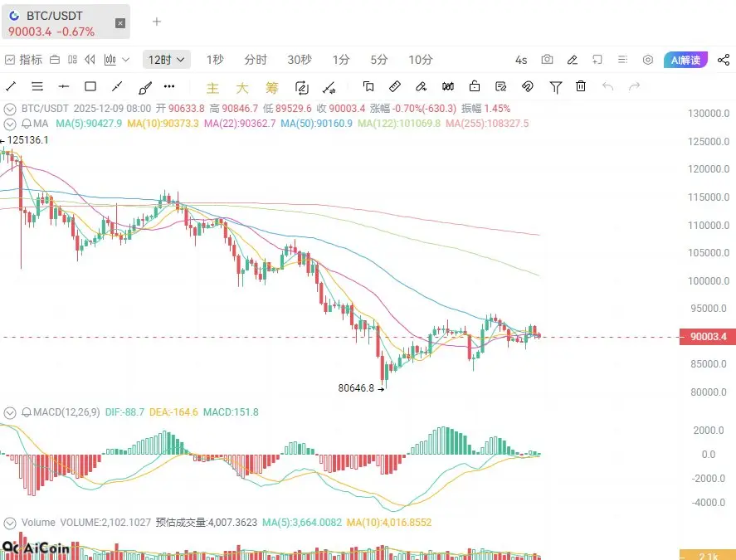The image size is (736, 560).
Task: Close the BTC/USDT tab
Action: coord(120,23)
